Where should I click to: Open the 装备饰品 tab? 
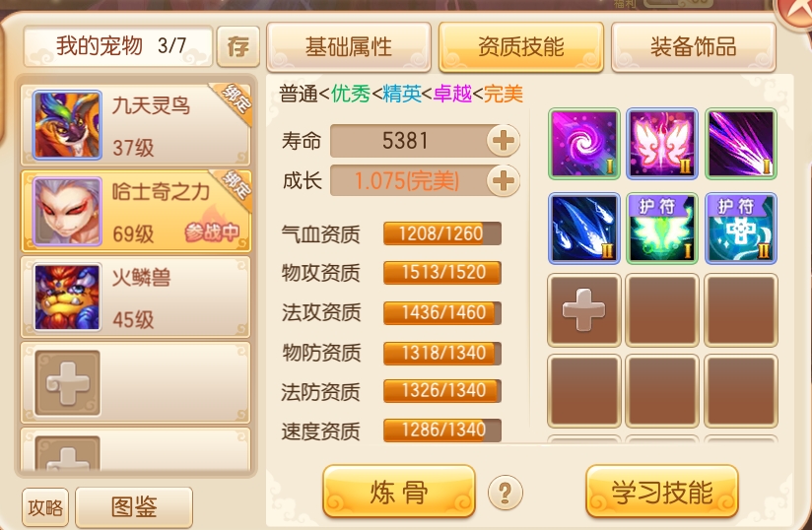click(694, 46)
